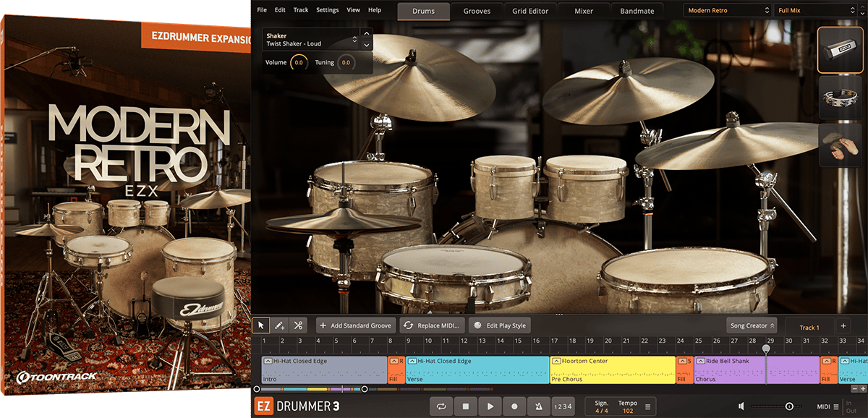Add a new track with plus icon
This screenshot has height=418, width=868.
click(843, 326)
